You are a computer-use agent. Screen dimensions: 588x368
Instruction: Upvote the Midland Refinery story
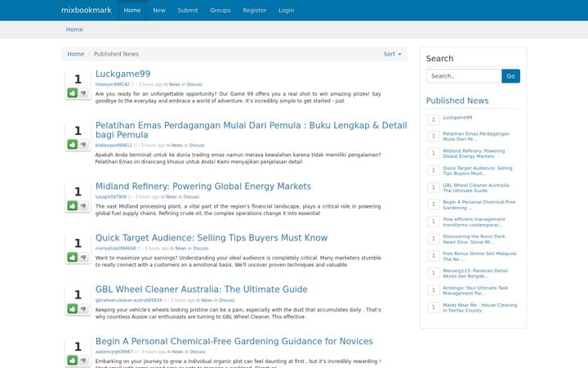coord(73,205)
